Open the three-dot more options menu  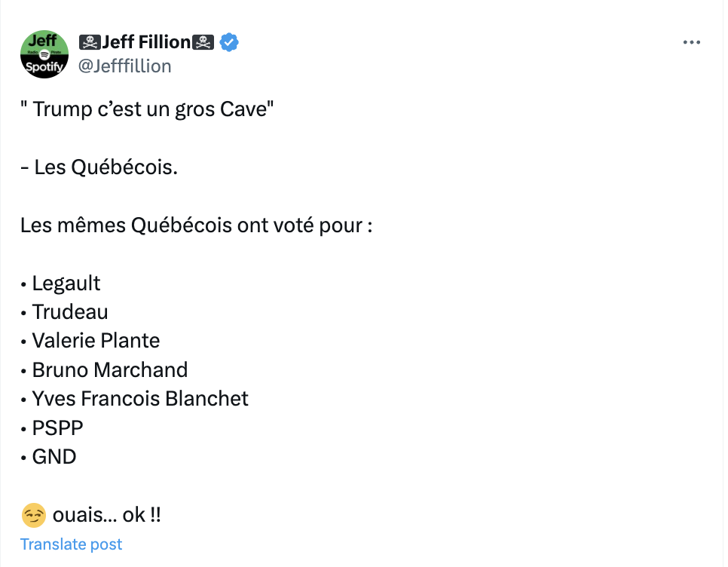pyautogui.click(x=691, y=42)
